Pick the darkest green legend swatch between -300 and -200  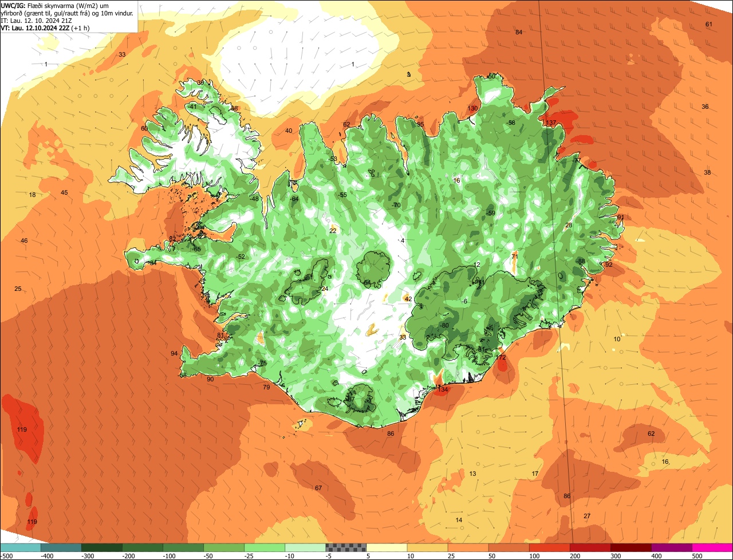pos(101,547)
